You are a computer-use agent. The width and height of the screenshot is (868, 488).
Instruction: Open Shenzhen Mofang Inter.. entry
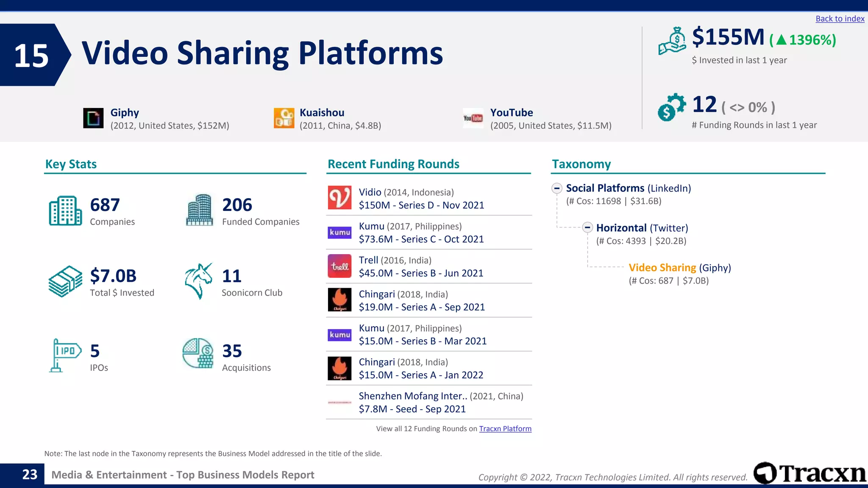pos(413,396)
